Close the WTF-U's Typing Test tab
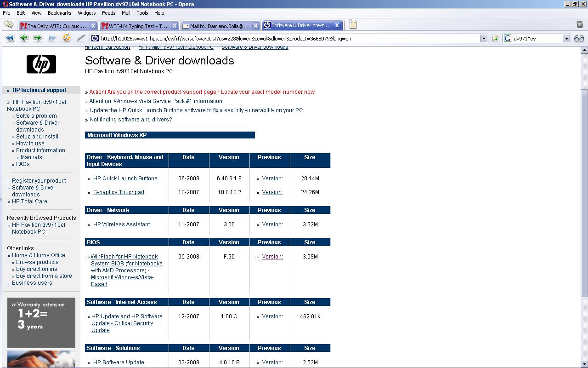Screen dimensions: 588x368 (175, 26)
